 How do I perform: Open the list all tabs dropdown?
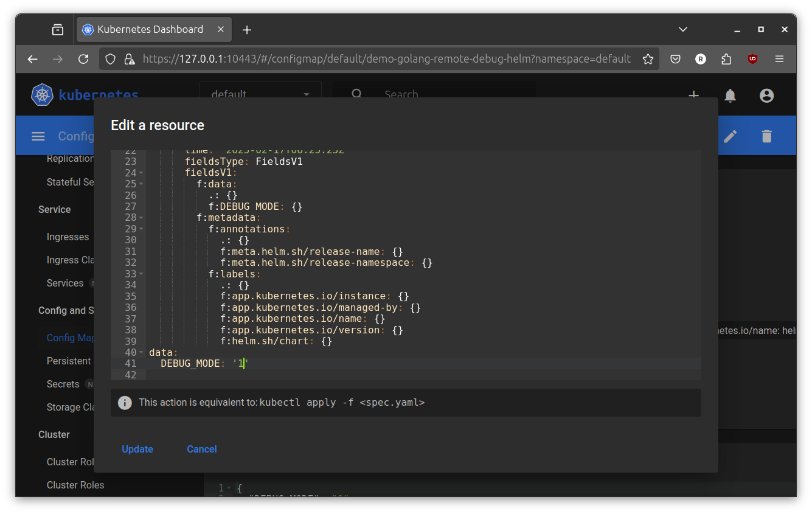click(x=683, y=29)
